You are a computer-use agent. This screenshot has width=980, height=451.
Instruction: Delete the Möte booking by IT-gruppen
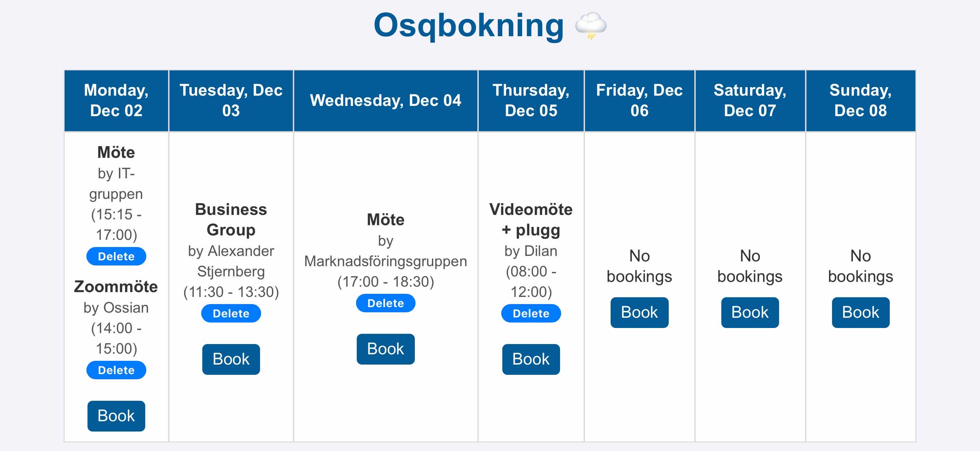pos(116,256)
